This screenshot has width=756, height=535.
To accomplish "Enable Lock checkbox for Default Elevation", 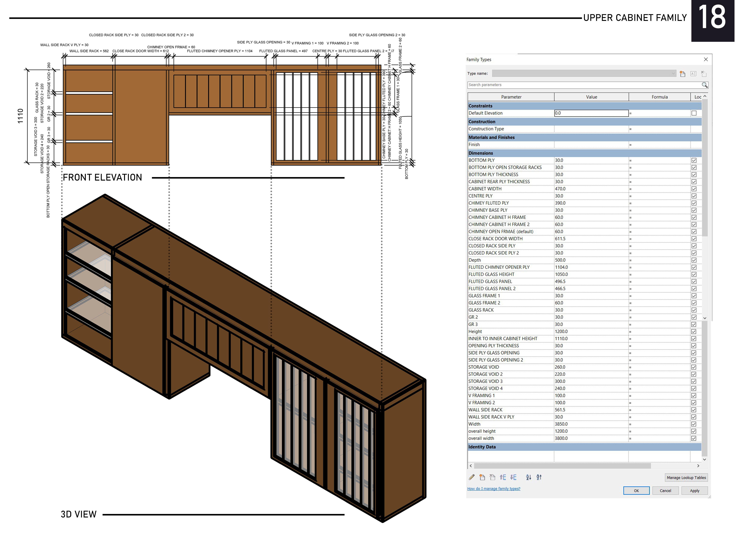I will pos(694,113).
